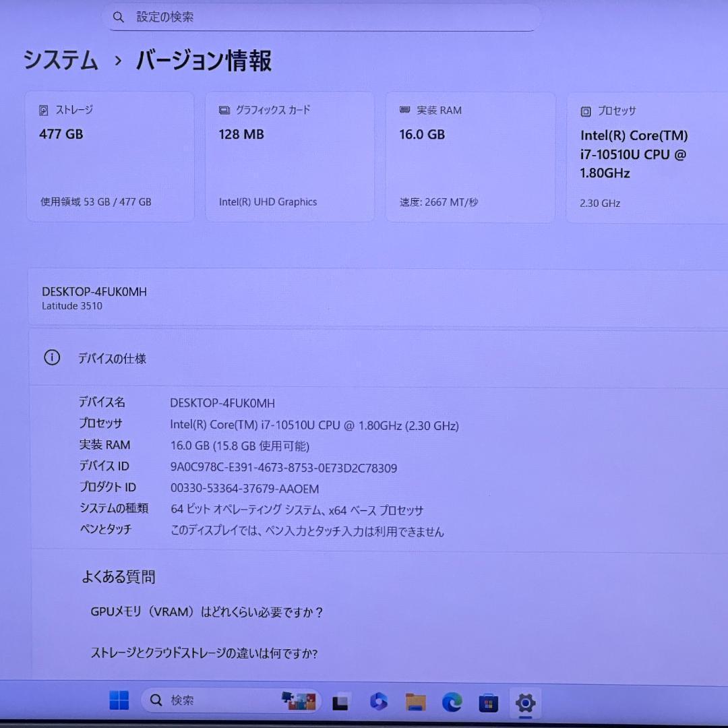Select the デバイス名 value DESKTOP-4FUK0MH
728x728 pixels.
pyautogui.click(x=222, y=403)
